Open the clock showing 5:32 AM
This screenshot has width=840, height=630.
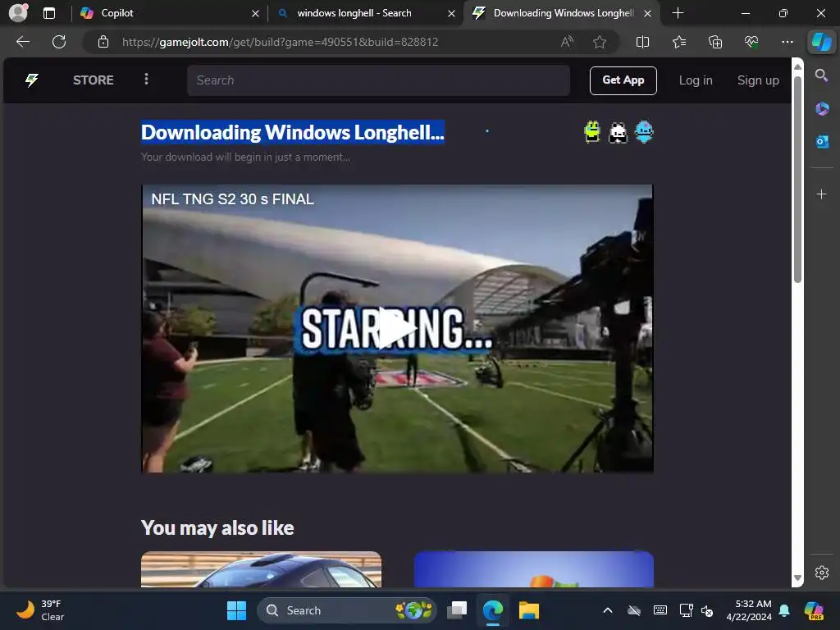(x=749, y=610)
